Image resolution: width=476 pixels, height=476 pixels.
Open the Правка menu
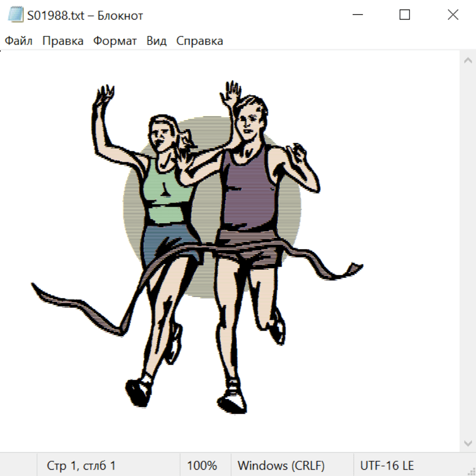(x=62, y=41)
